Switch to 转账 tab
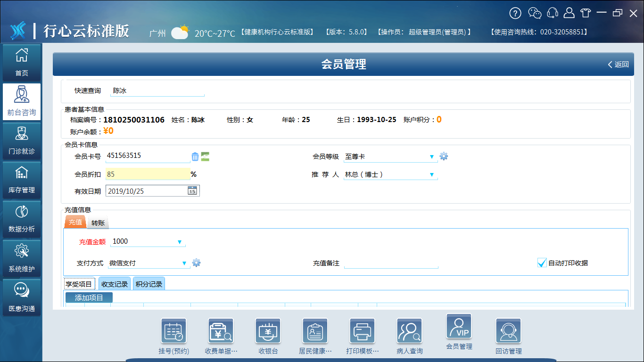Viewport: 644px width, 362px height. (98, 222)
